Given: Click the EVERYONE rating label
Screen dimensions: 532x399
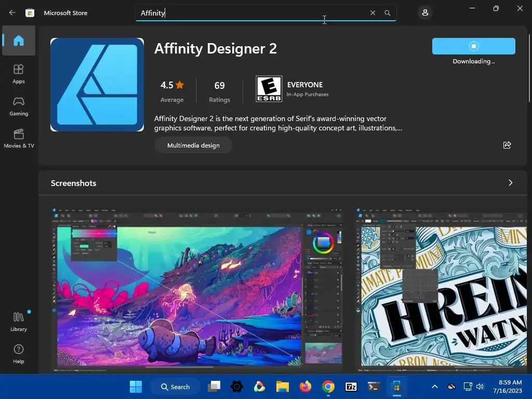Looking at the screenshot, I should pyautogui.click(x=305, y=85).
